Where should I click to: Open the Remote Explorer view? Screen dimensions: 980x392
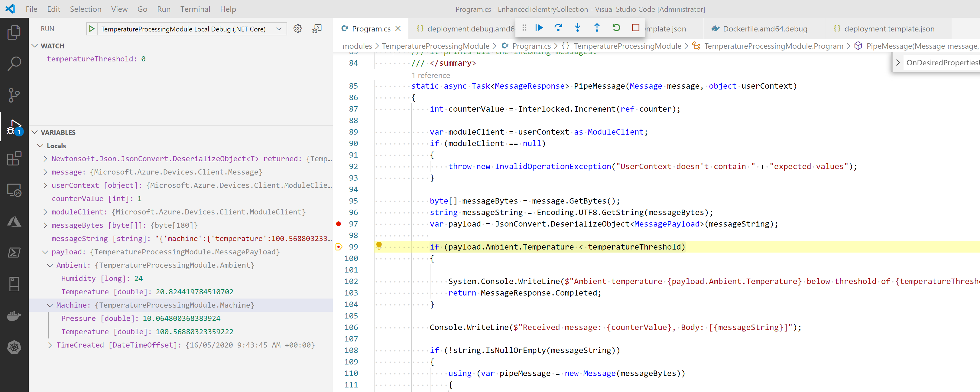14,190
